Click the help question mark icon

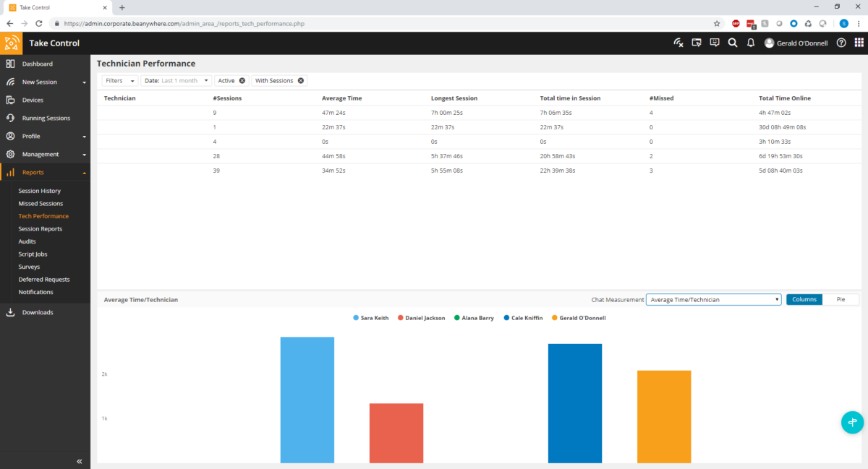(841, 43)
